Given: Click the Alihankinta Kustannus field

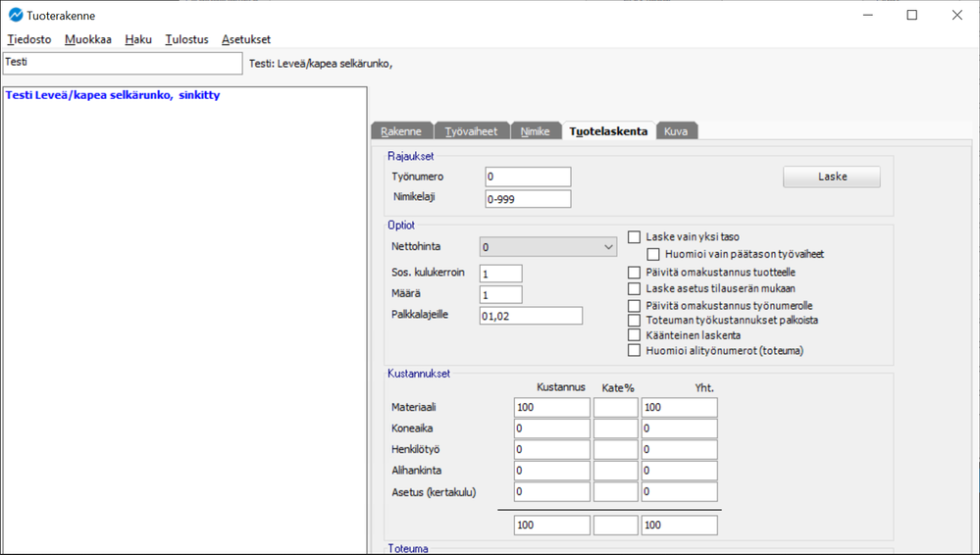Looking at the screenshot, I should (x=552, y=471).
